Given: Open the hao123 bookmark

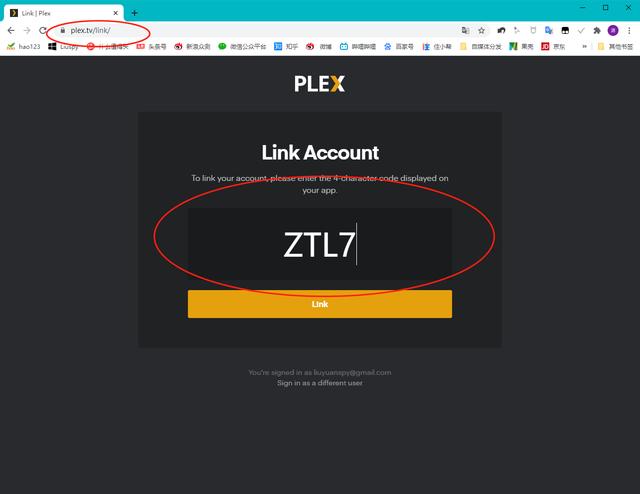Looking at the screenshot, I should coord(24,47).
